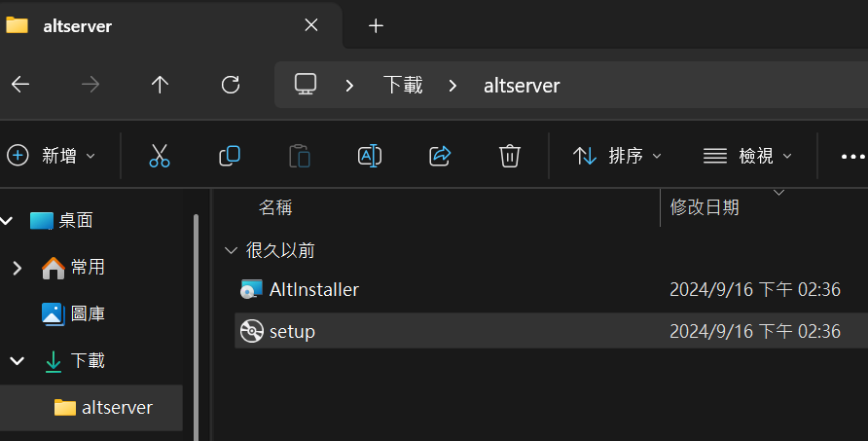Click the Copy icon in toolbar
868x441 pixels.
(x=230, y=156)
